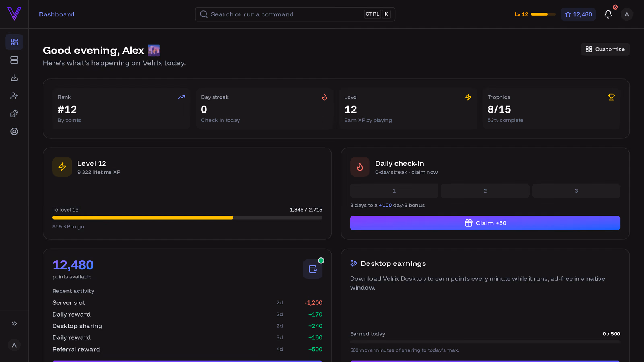Click the Velrix logo icon
Viewport: 644px width, 362px height.
[14, 14]
